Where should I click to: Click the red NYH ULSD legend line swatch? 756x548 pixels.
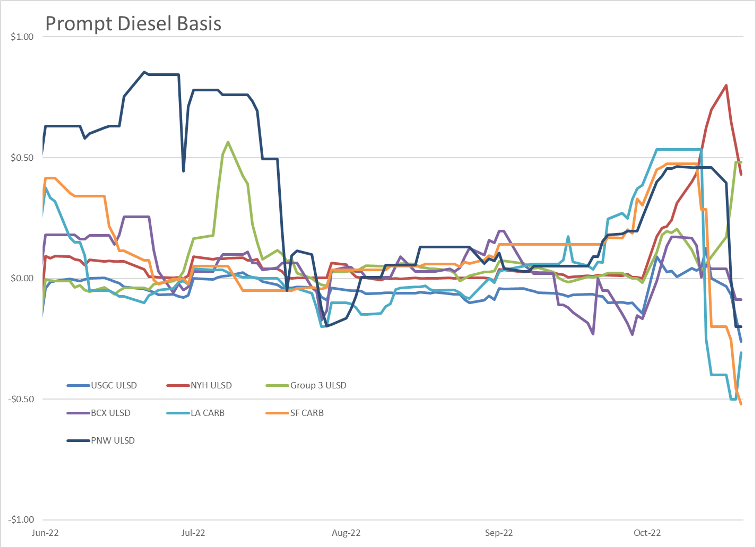178,386
